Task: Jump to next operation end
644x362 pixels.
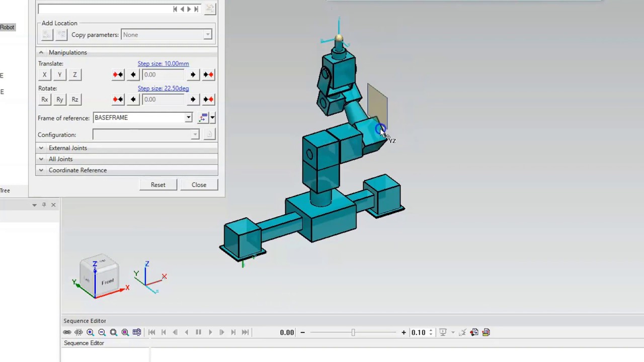Action: pyautogui.click(x=233, y=332)
